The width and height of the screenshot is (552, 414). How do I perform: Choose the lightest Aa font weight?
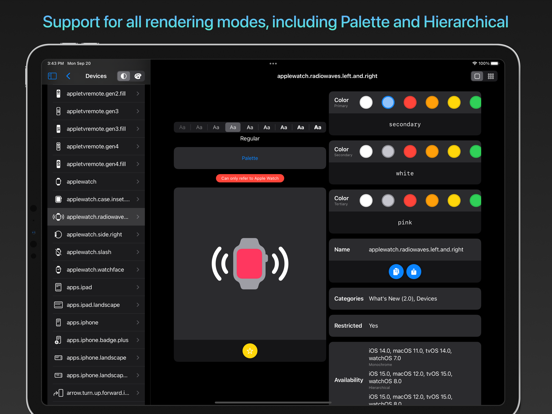182,127
